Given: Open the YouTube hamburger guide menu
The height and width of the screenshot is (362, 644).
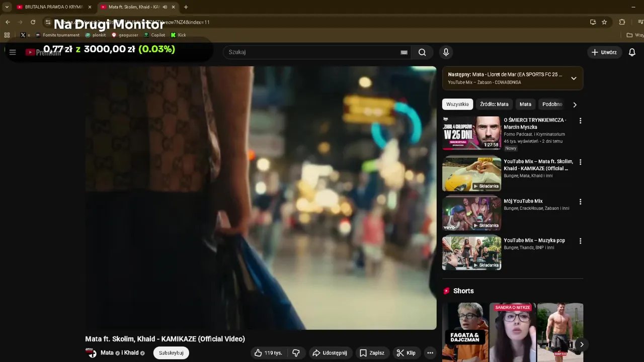Looking at the screenshot, I should point(13,52).
